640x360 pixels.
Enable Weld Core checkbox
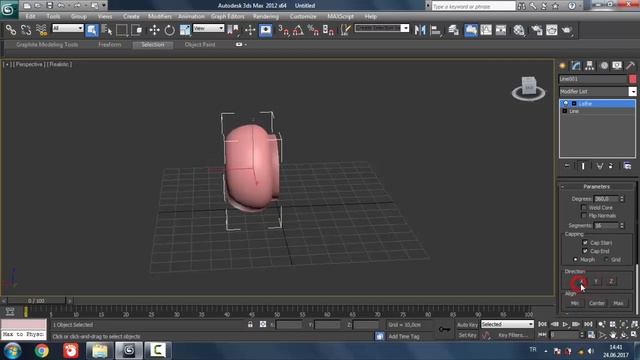584,208
